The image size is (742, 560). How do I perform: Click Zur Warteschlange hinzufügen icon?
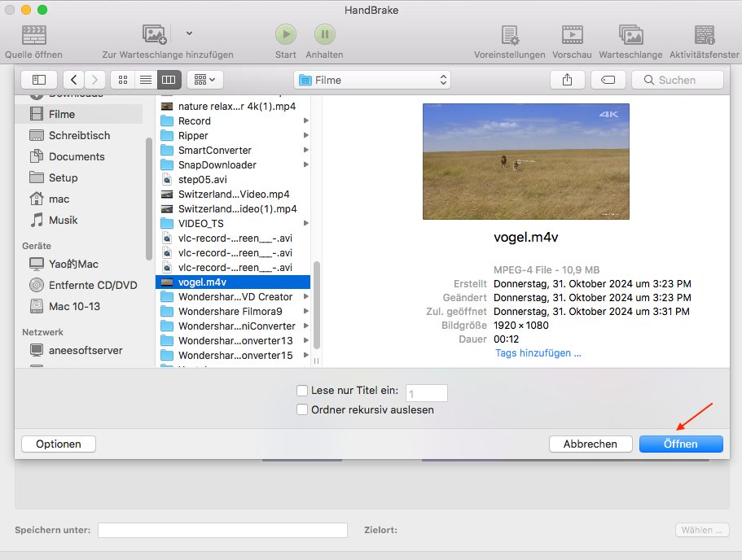point(154,34)
